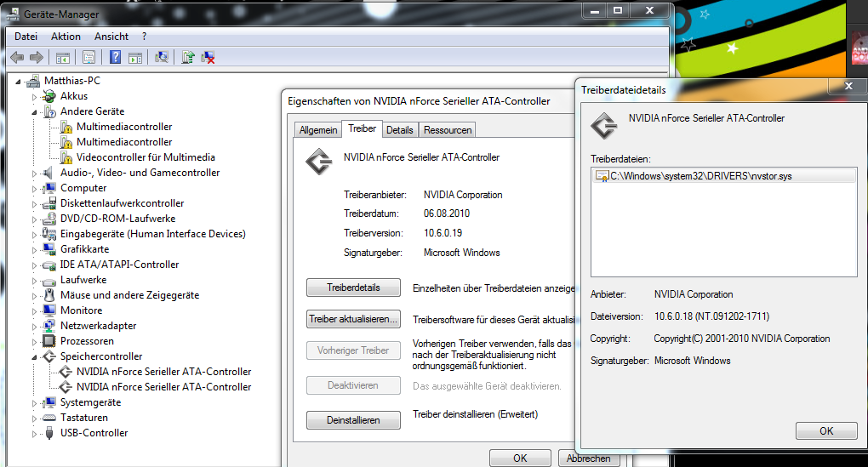Screen dimensions: 868x467
Task: Expand the Eingabegeräte (Human Interface Devices) node
Action: [34, 235]
